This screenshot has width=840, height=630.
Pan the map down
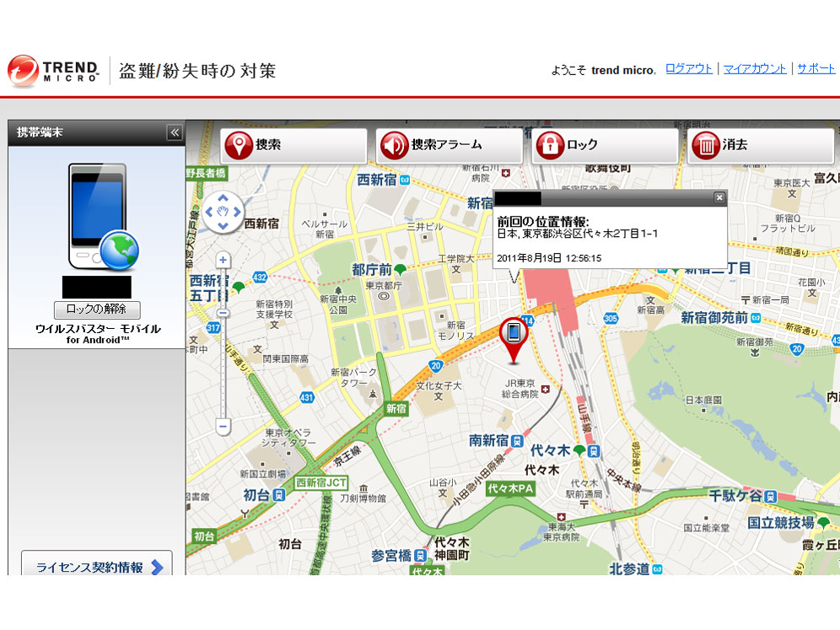tap(223, 225)
